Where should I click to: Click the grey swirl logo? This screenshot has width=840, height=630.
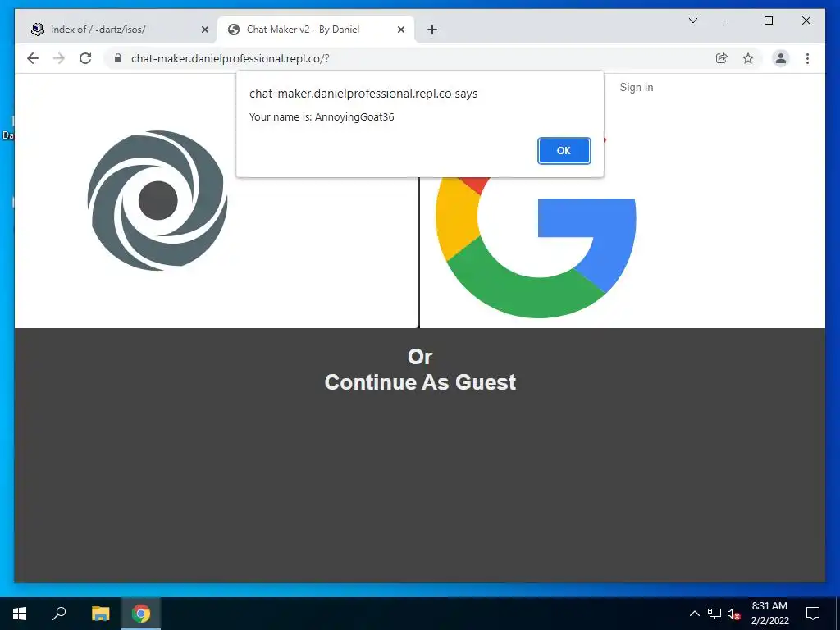[x=157, y=200]
